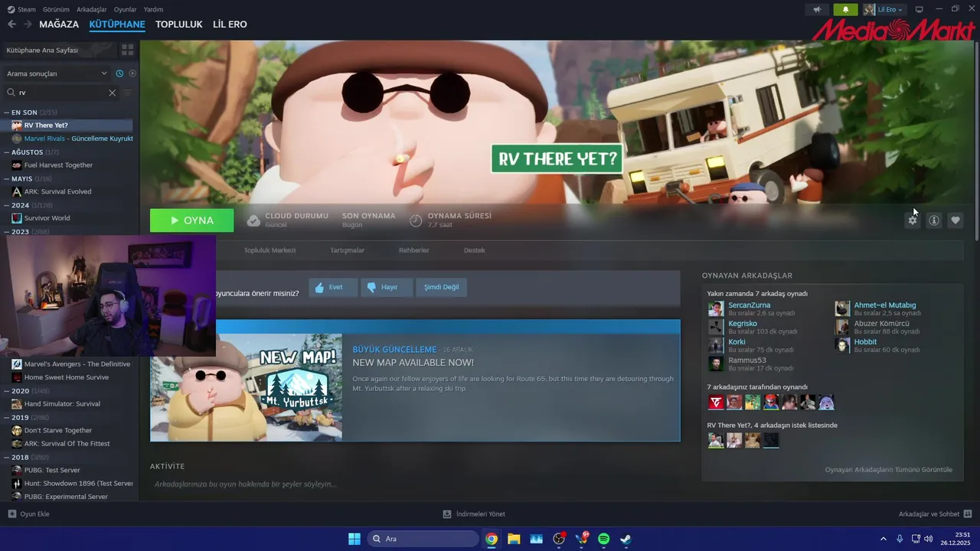Image resolution: width=980 pixels, height=551 pixels.
Task: Add game to favorites heart icon
Action: pos(955,220)
